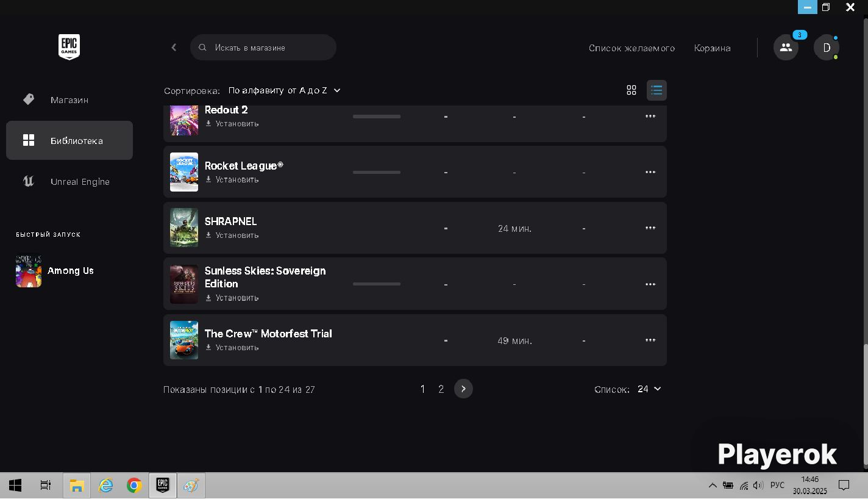Launch Among Us from quick launch
The height and width of the screenshot is (499, 868).
pos(55,271)
